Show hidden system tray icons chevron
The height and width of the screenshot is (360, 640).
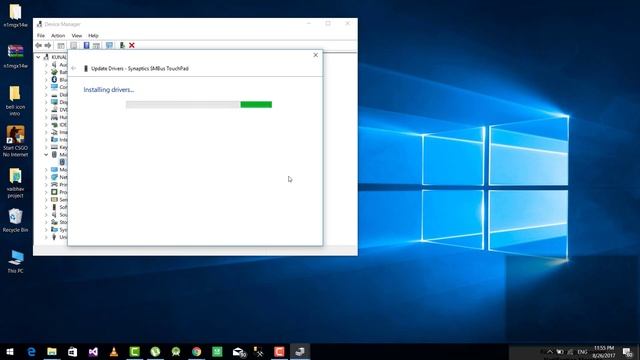point(549,352)
